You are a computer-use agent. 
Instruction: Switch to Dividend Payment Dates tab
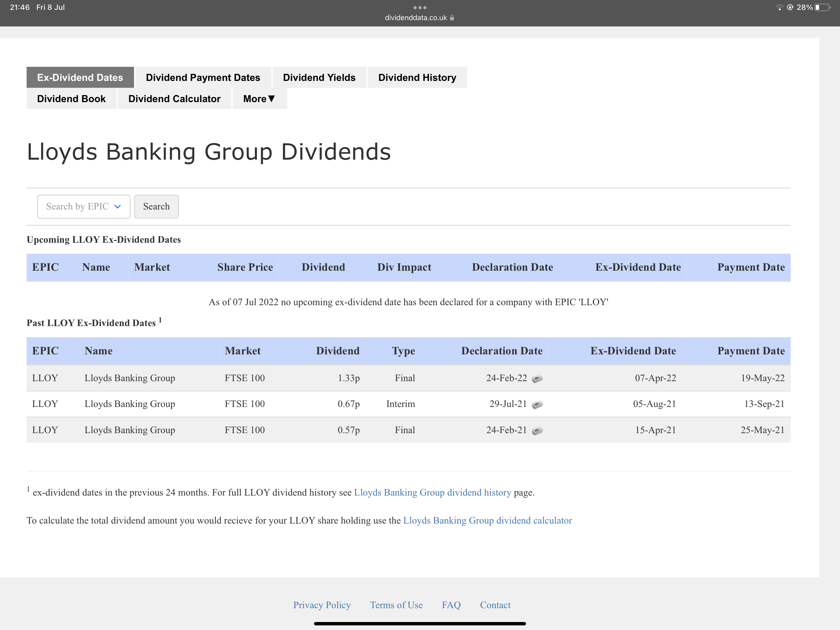(203, 78)
